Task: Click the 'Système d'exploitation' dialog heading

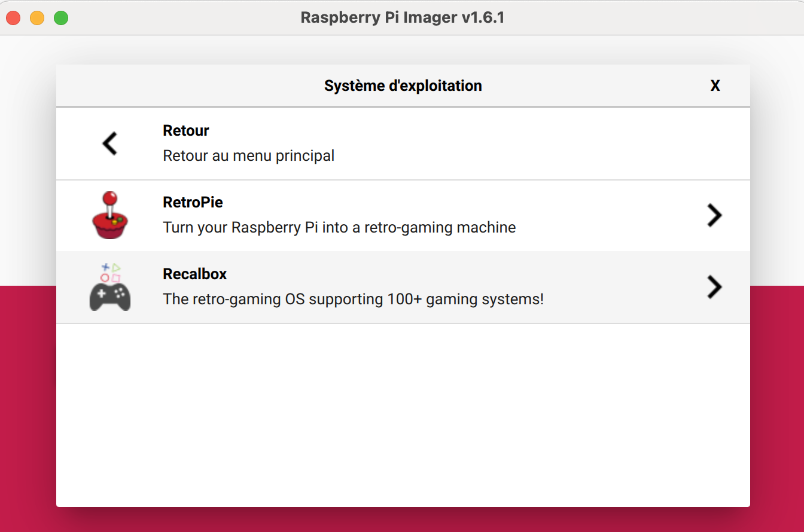Action: coord(403,86)
